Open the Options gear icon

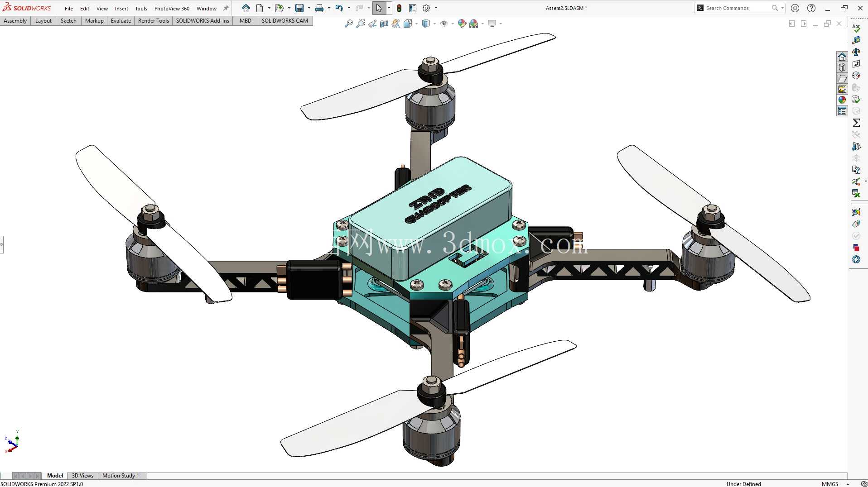pos(426,8)
